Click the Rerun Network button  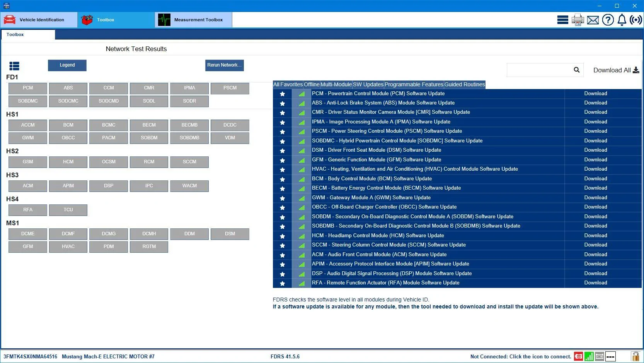224,65
